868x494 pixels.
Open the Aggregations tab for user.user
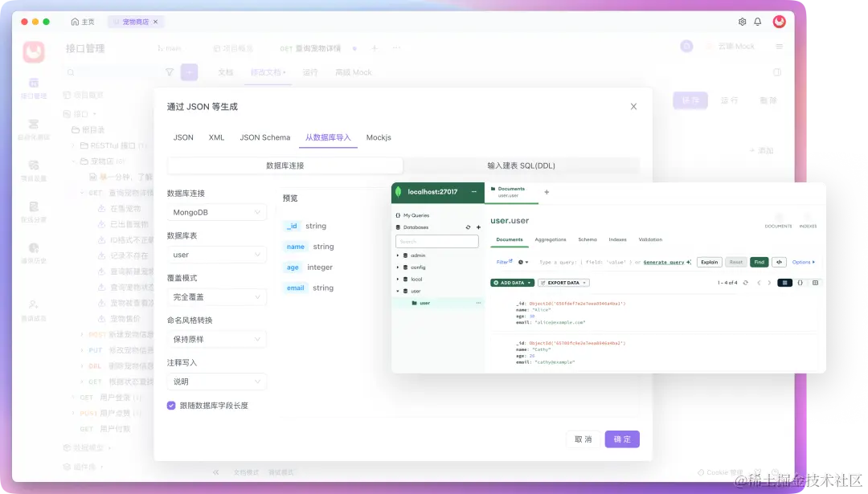551,239
